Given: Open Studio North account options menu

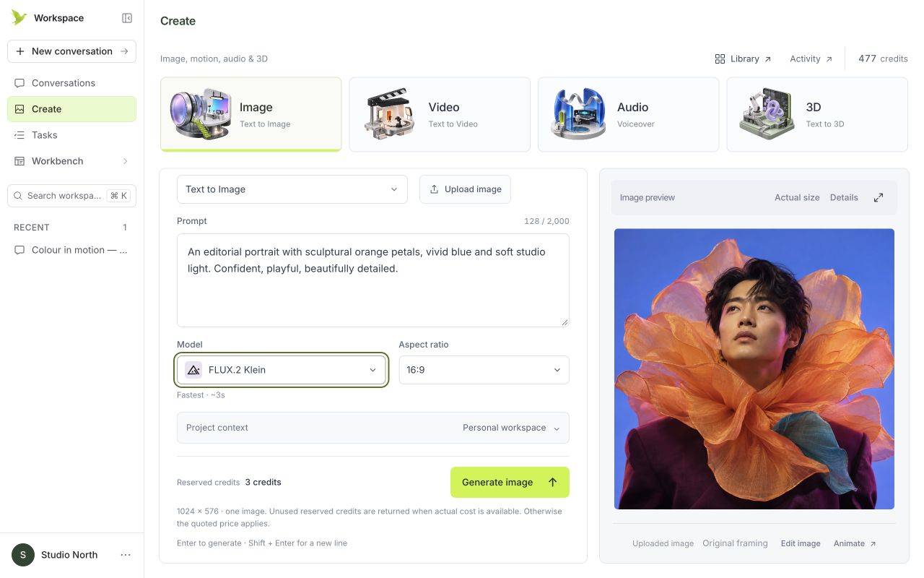Looking at the screenshot, I should tap(126, 555).
